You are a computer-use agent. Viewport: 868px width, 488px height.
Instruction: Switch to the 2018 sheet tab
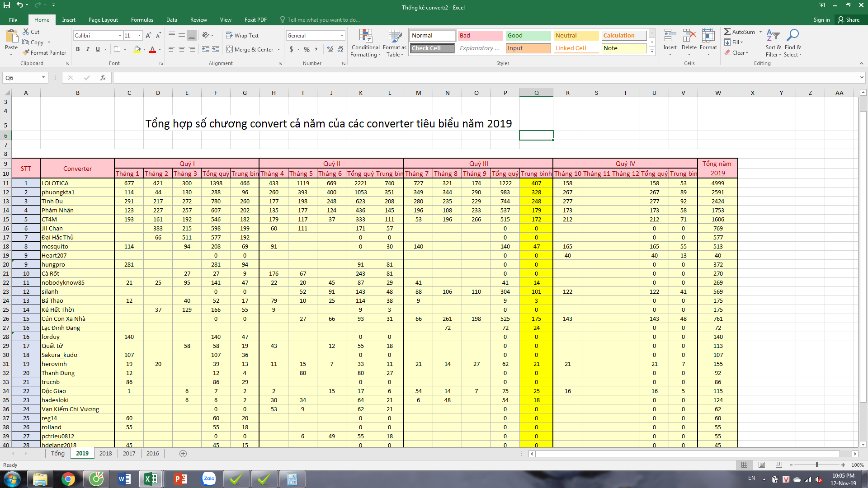(x=105, y=453)
